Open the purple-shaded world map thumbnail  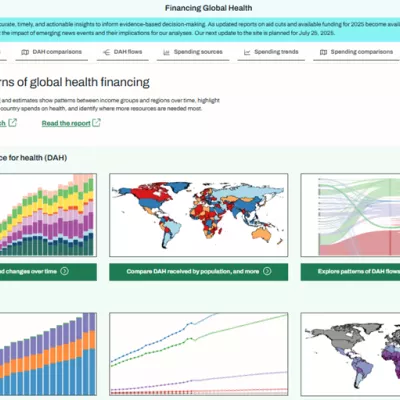350,354
